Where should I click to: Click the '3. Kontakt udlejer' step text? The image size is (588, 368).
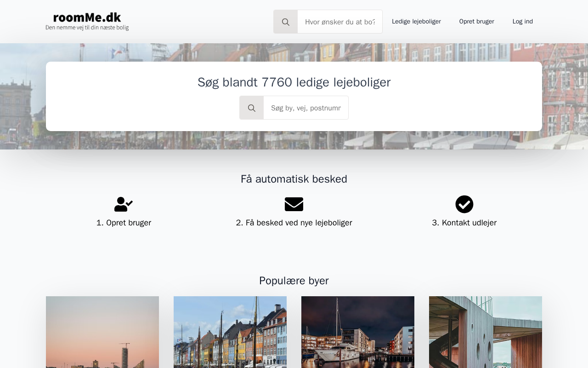464,223
